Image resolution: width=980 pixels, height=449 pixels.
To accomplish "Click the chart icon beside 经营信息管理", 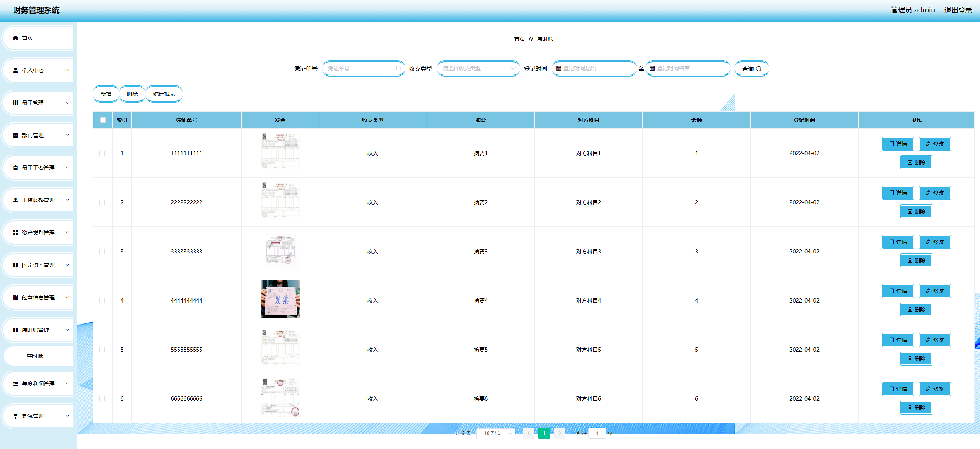I will (x=15, y=298).
